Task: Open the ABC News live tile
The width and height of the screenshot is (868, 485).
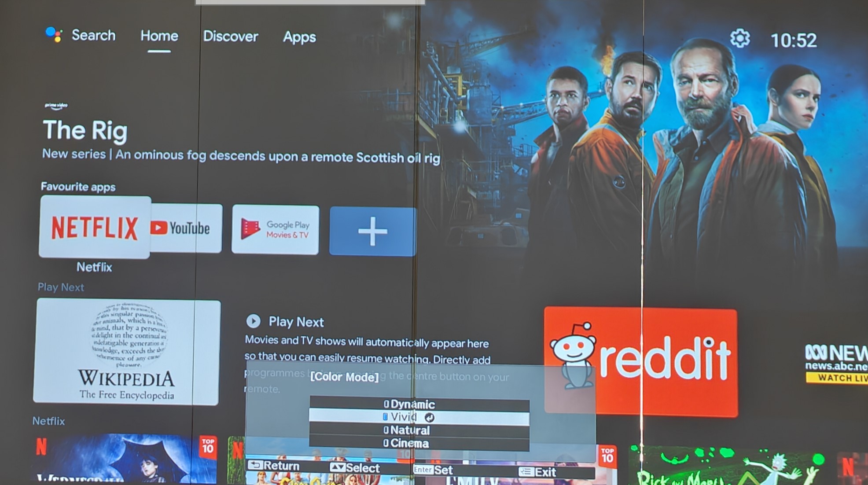Action: [836, 364]
